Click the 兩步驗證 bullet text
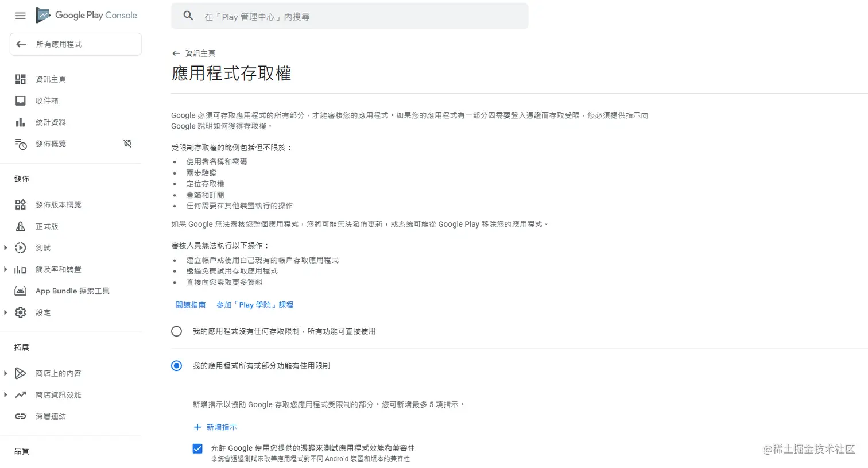 [201, 173]
